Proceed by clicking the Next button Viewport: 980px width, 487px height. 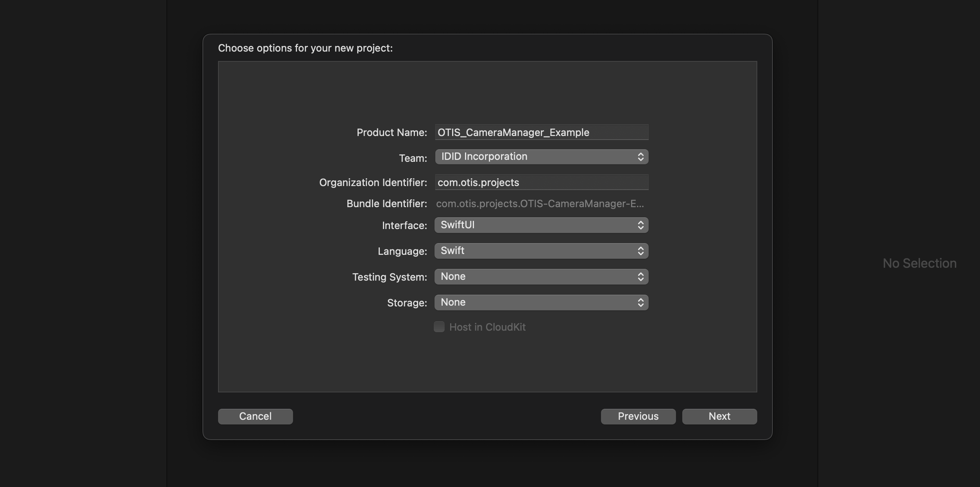[x=719, y=416]
